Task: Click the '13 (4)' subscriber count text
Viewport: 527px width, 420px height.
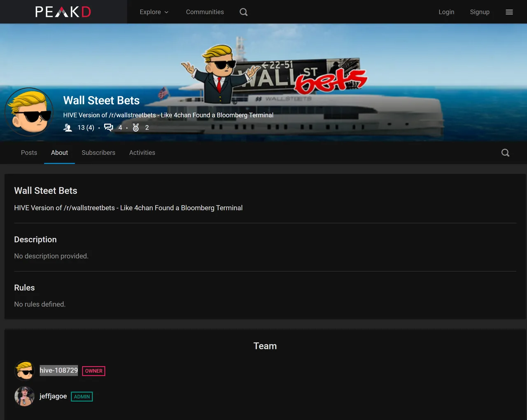Action: click(86, 128)
